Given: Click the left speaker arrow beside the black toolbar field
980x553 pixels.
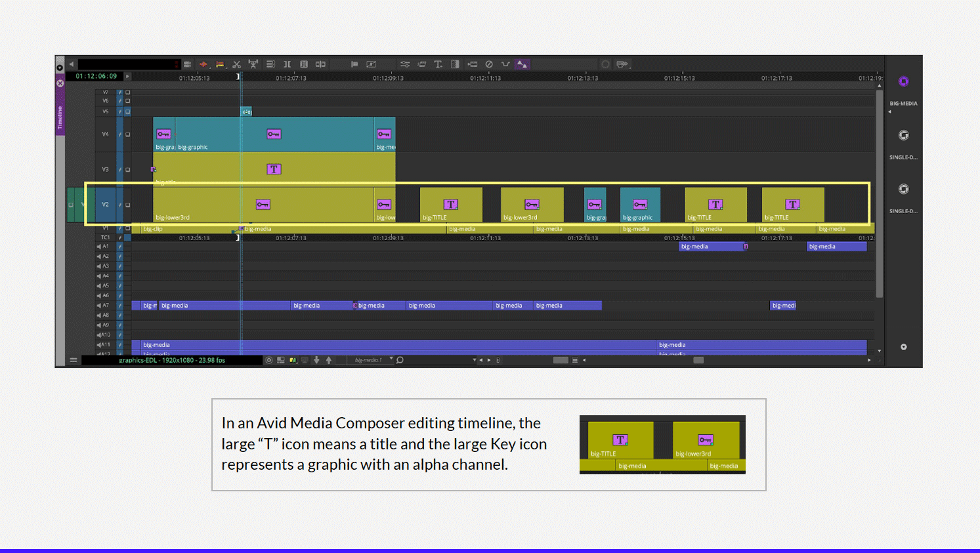Looking at the screenshot, I should [x=72, y=64].
